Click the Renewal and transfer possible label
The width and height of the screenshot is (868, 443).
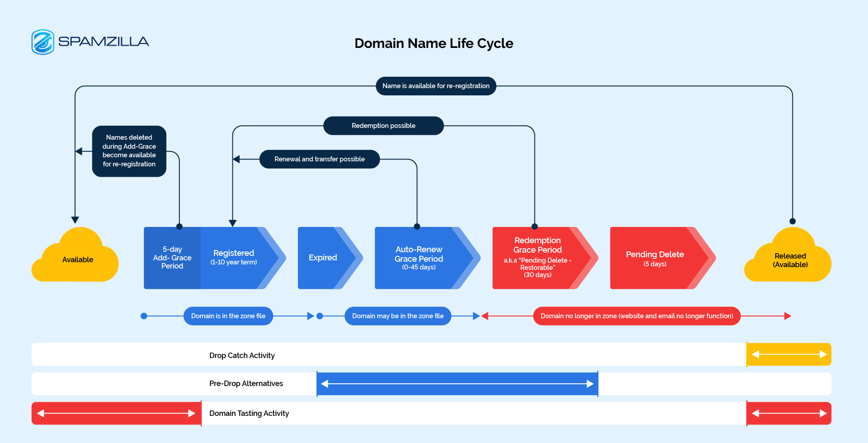320,159
